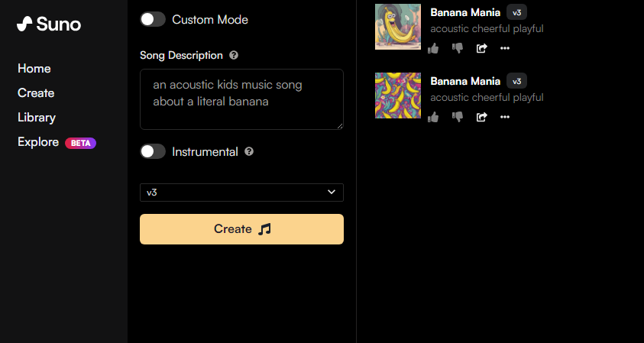
Task: Like the first Banana Mania song
Action: [433, 48]
